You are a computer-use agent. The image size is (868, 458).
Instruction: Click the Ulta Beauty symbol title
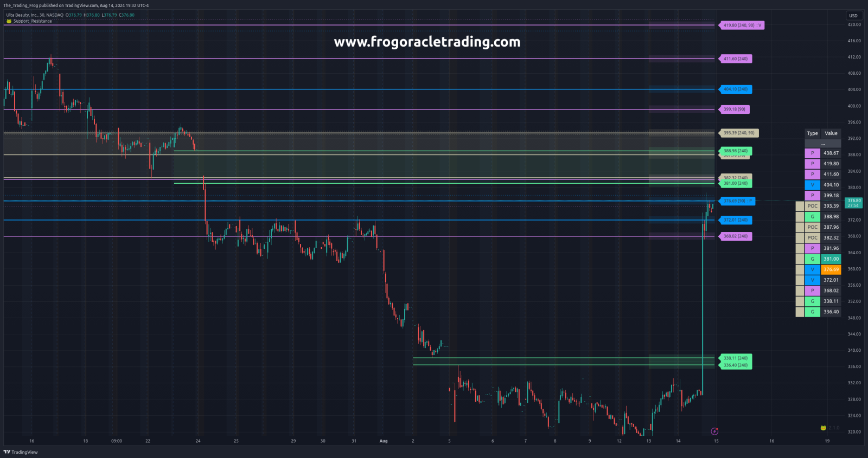tap(34, 15)
